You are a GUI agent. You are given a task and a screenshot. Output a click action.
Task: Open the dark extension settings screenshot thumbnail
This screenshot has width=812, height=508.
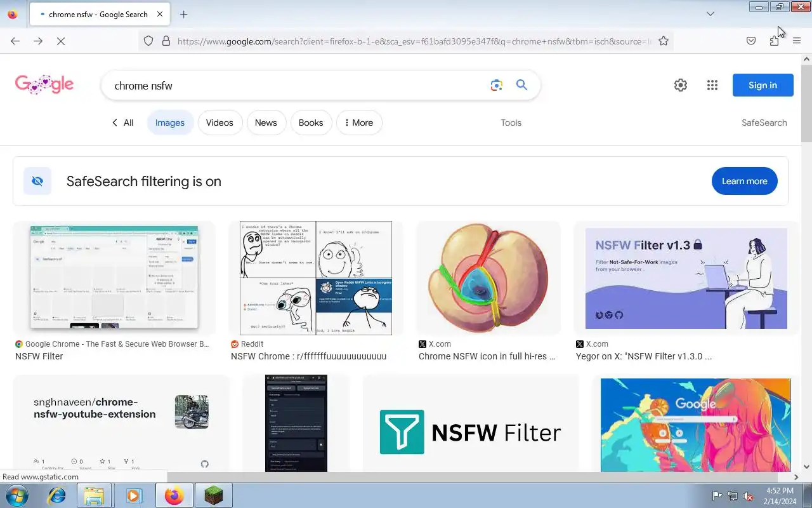coord(296,424)
